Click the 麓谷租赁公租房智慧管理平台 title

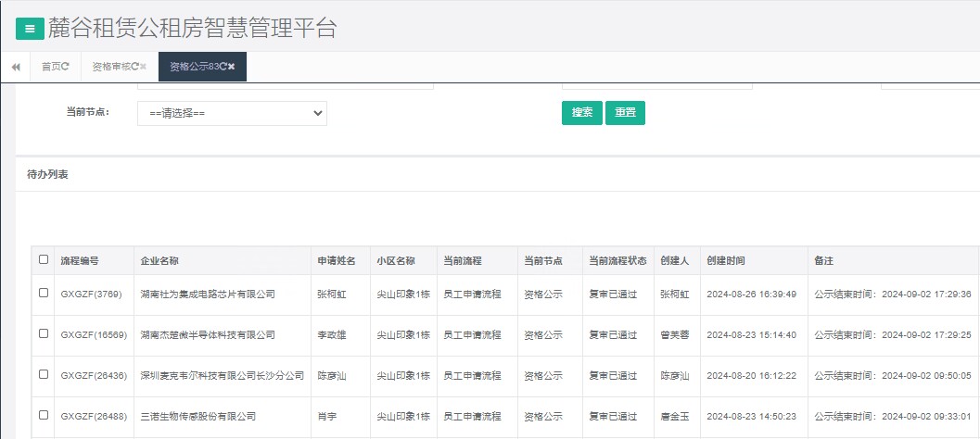click(x=193, y=28)
